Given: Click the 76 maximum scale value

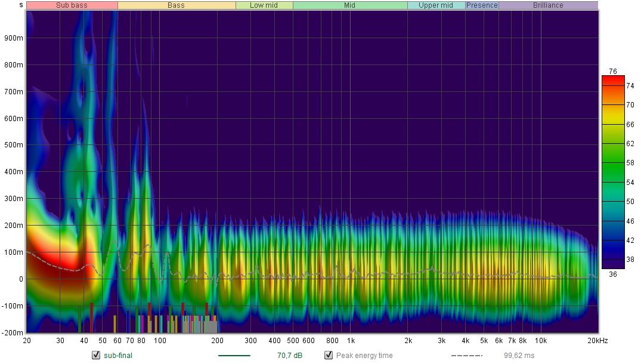Looking at the screenshot, I should click(x=612, y=72).
